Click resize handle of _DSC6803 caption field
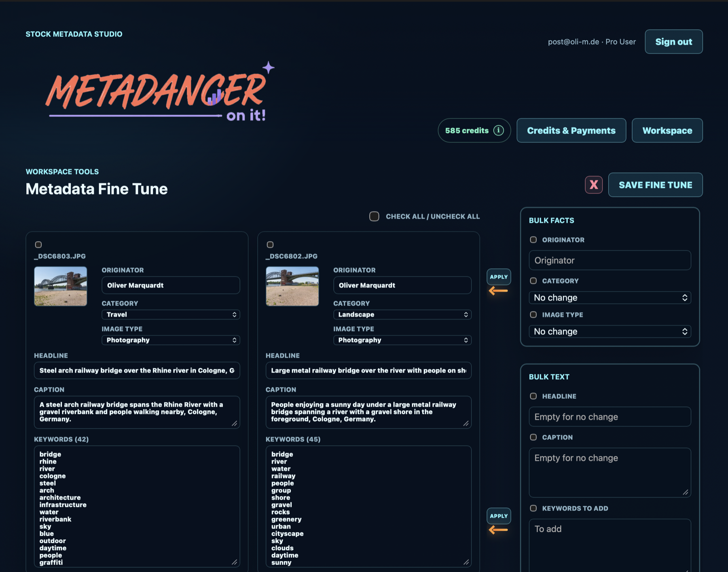Image resolution: width=728 pixels, height=572 pixels. (234, 423)
